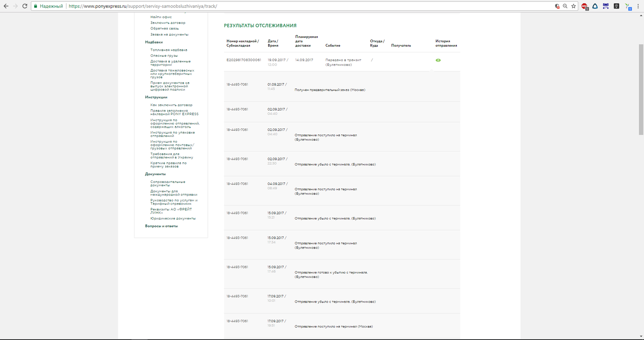
Task: Click the 'История отправления' column header
Action: (x=446, y=43)
